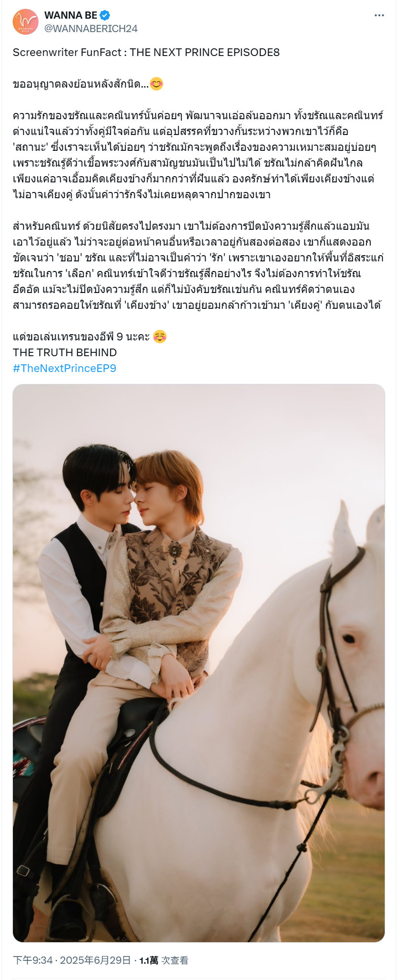Click the blushing emoji before THE TRUTH BEHIND

point(160,337)
